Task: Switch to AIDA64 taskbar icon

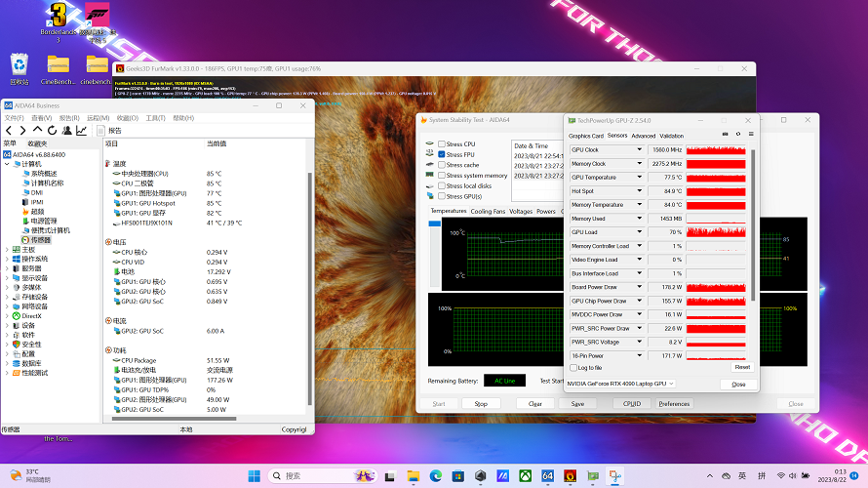Action: (x=547, y=476)
